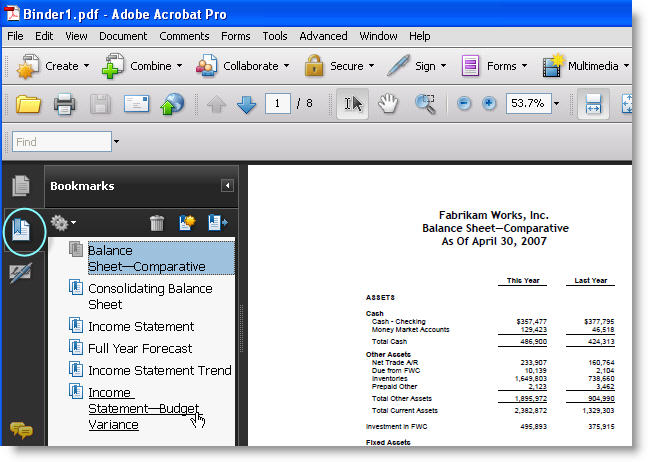This screenshot has height=462, width=648.
Task: Expand the Create task dropdown
Action: point(86,66)
